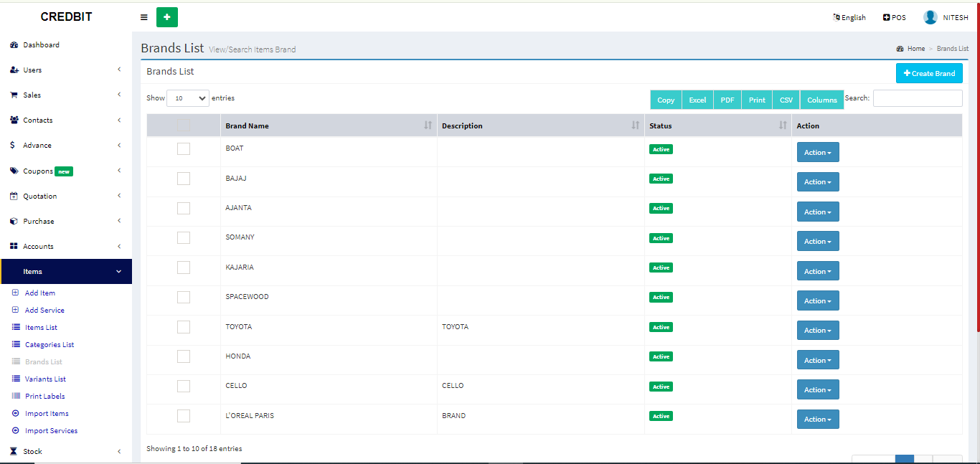Viewport: 980px width, 464px height.
Task: Go to Print Labels page
Action: point(45,396)
